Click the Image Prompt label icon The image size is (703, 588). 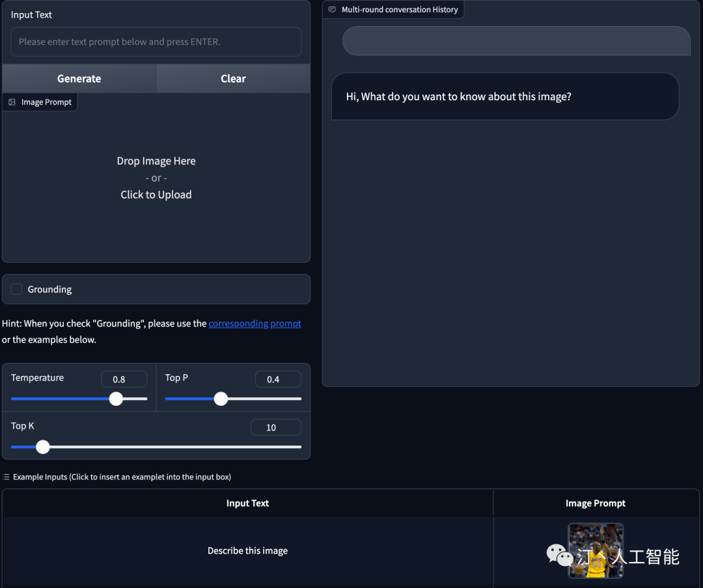12,102
